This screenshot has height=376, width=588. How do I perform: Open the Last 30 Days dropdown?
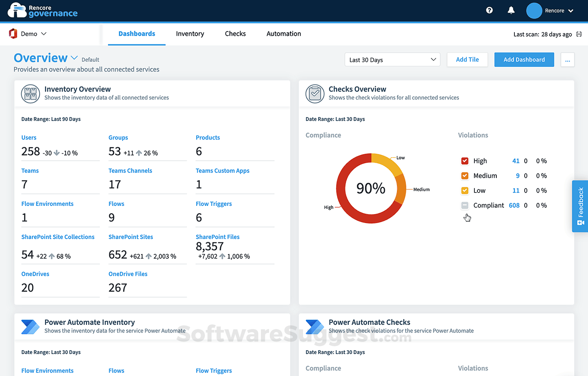[392, 60]
